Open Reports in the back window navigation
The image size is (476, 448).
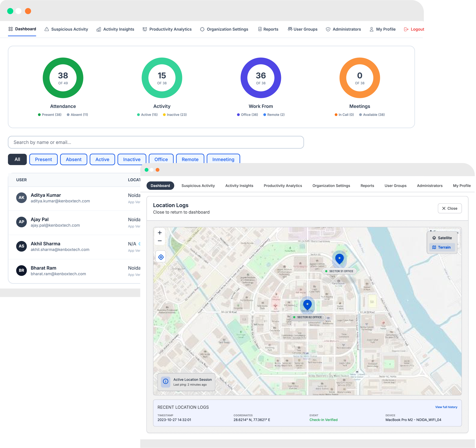268,29
